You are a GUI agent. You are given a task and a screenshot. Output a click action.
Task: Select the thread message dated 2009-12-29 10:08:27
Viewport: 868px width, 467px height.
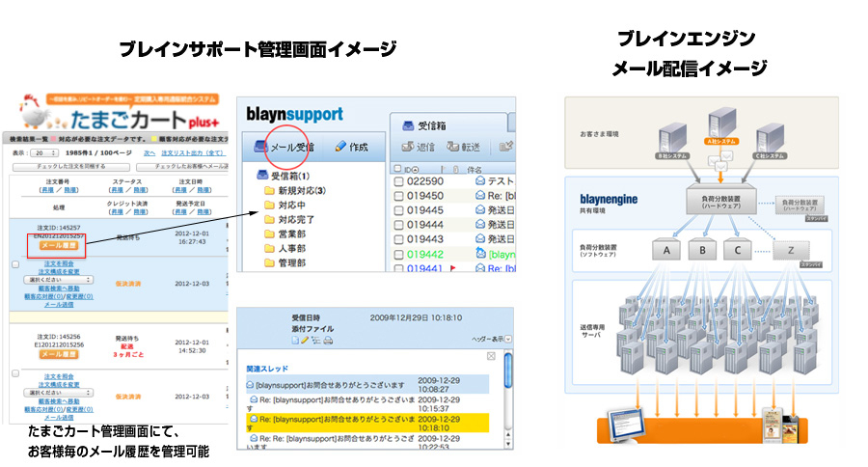tap(367, 384)
